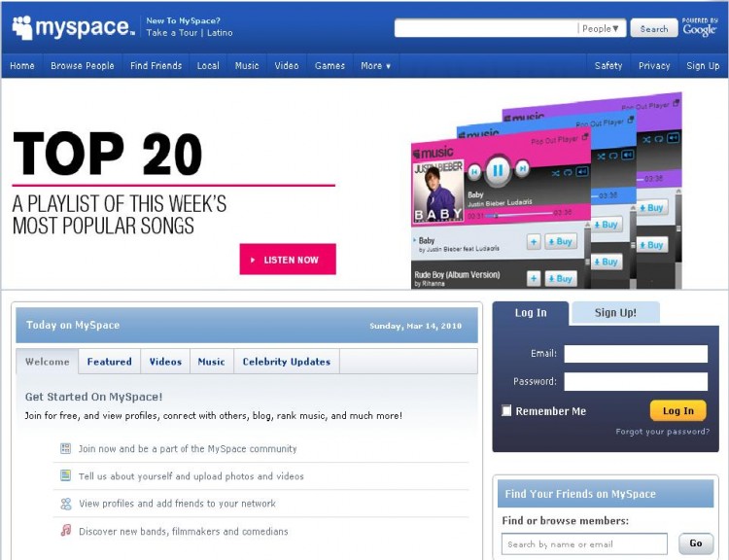The image size is (729, 560).
Task: Focus the Password input field
Action: [x=636, y=381]
